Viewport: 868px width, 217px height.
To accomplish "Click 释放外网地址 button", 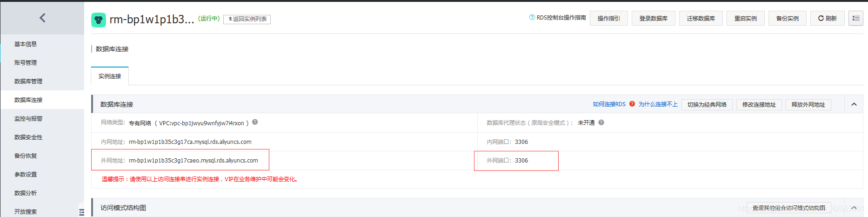I will coord(808,105).
